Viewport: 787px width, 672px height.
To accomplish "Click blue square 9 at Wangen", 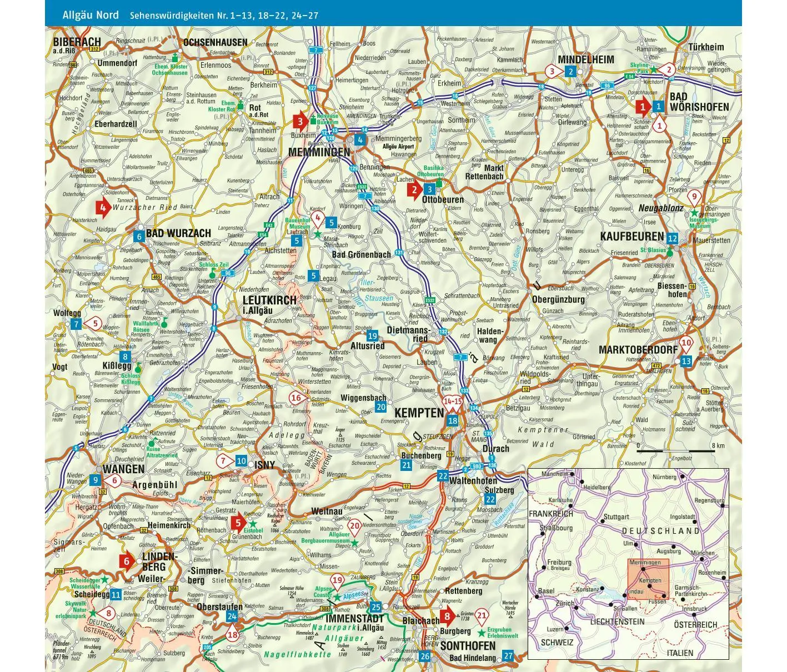I will [96, 480].
